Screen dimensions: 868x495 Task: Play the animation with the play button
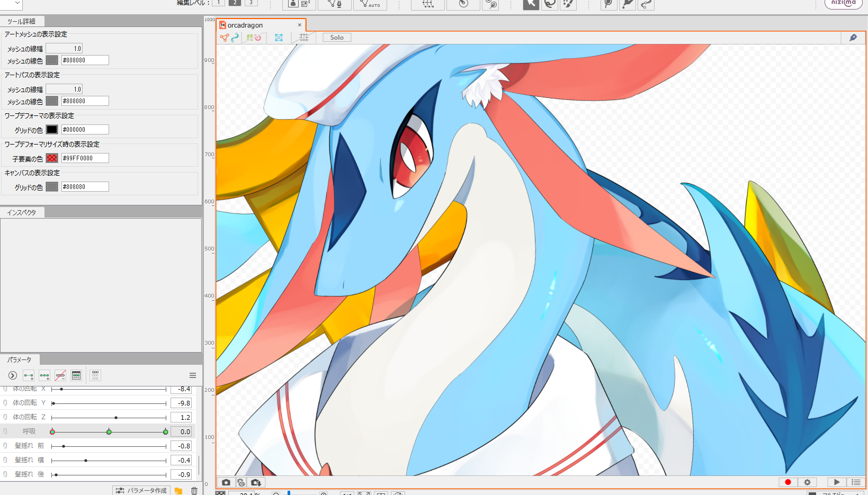point(837,482)
